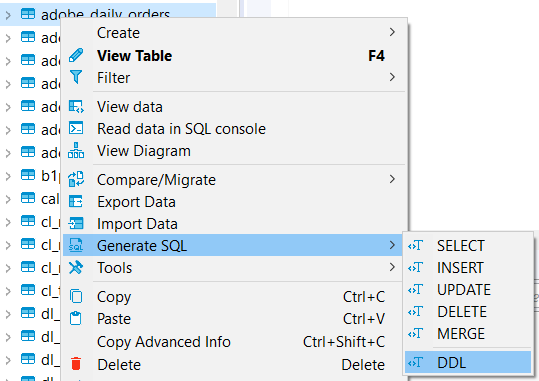Image resolution: width=539 pixels, height=381 pixels.
Task: Expand the b1 table tree node
Action: (8, 176)
